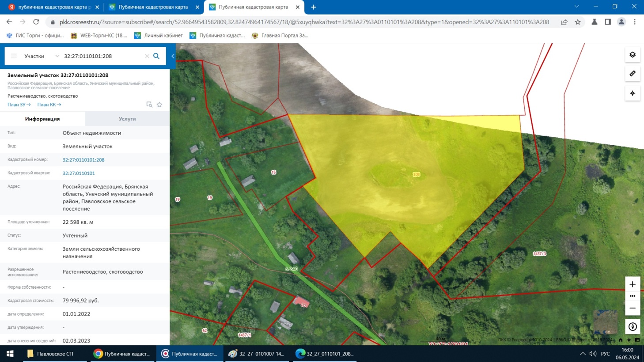Switch to the Услуги tab
Screen dimensions: 644x362
(127, 119)
